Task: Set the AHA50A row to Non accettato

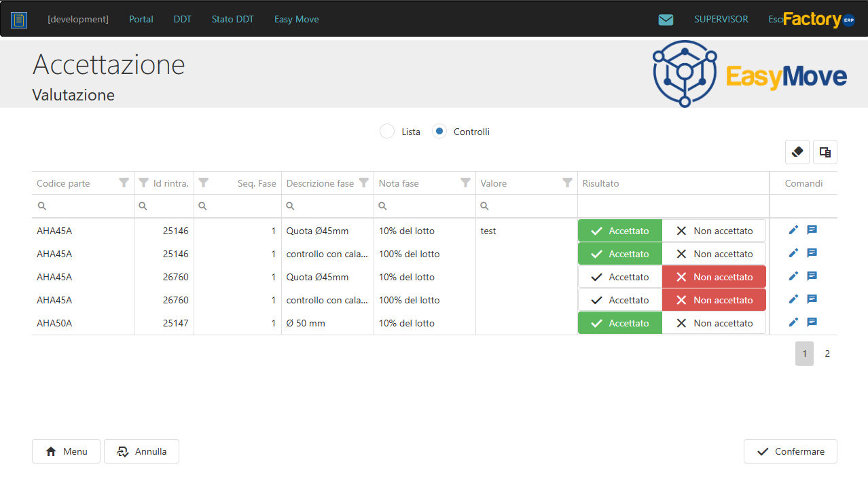Action: pos(714,323)
